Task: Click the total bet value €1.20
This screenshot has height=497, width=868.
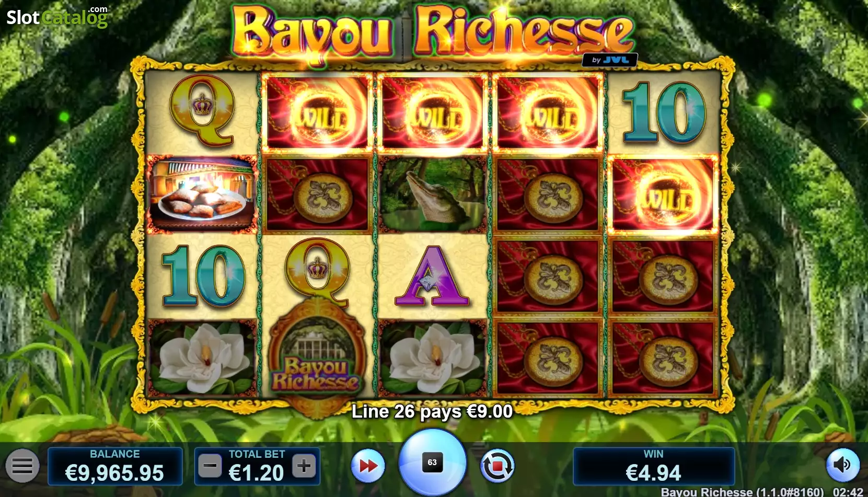Action: coord(257,473)
